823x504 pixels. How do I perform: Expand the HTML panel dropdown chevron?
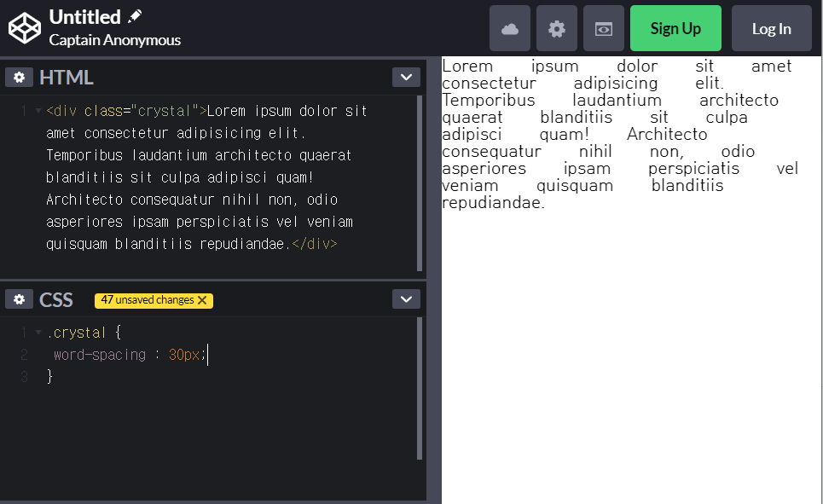406,77
